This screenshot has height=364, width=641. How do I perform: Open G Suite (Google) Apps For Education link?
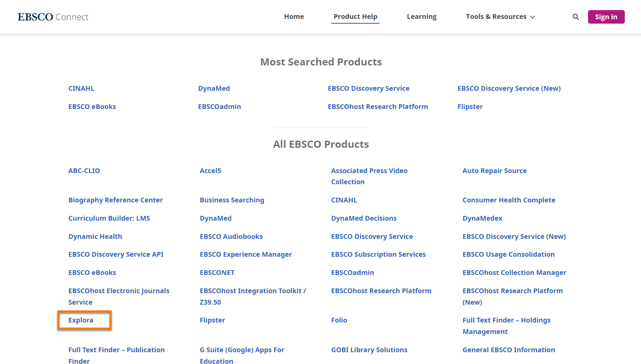(242, 355)
